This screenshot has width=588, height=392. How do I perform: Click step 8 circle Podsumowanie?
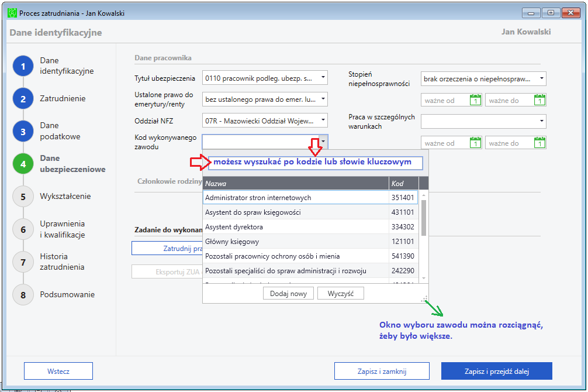coord(23,295)
